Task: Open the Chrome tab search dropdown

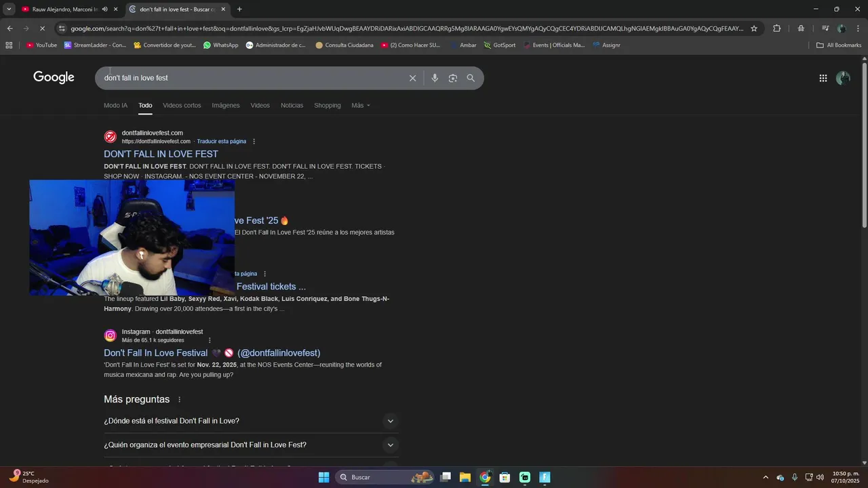Action: pos(9,9)
